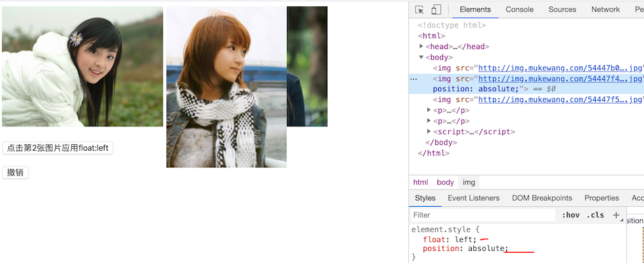Open the Network tab

(605, 10)
